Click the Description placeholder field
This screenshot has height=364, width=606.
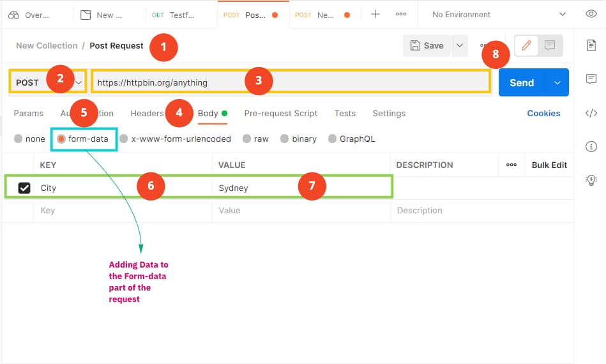(x=481, y=211)
